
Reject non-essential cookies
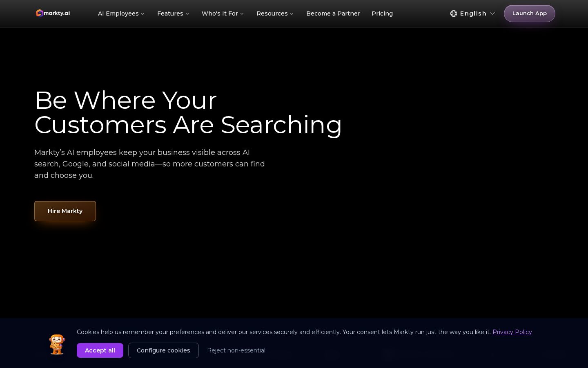coord(236,350)
